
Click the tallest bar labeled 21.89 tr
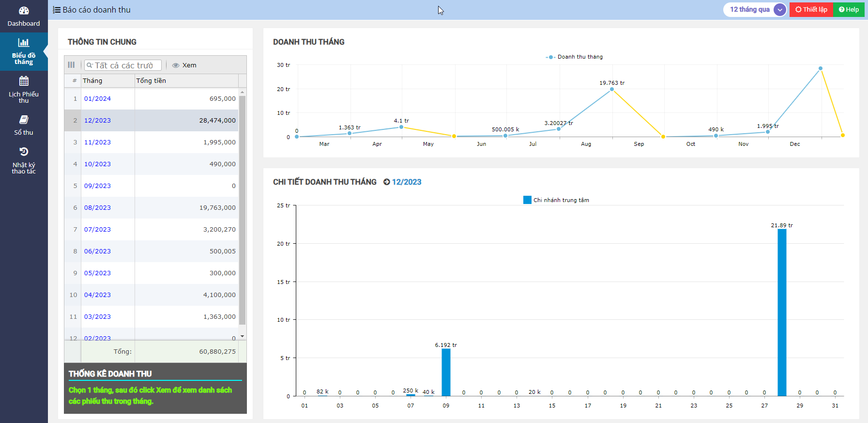coord(782,312)
